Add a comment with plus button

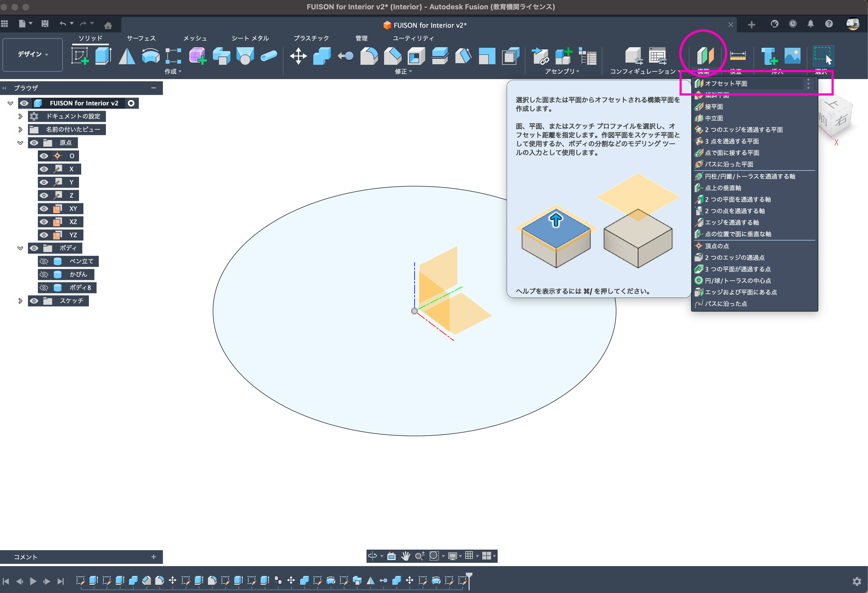[x=154, y=557]
